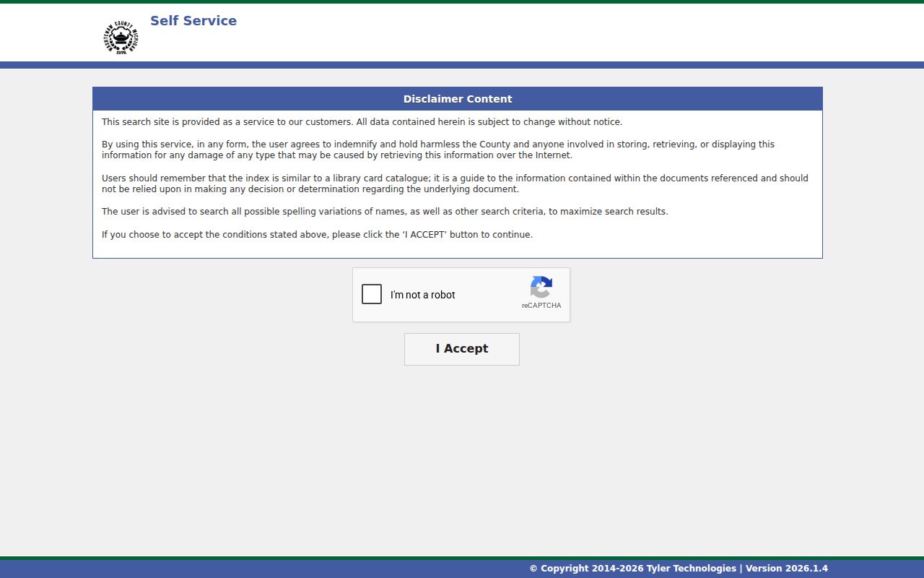Click the paragraph starting "By using this service"
This screenshot has width=924, height=578.
(438, 150)
